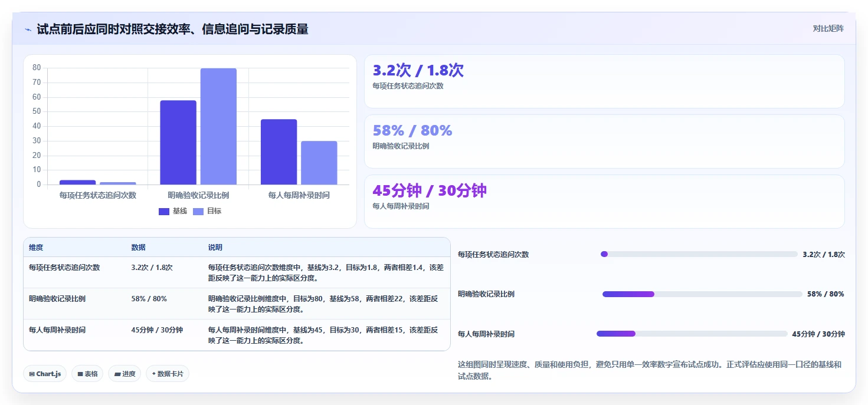Click the footnote paragraph starting 这组图同时呈现速度

click(x=650, y=371)
